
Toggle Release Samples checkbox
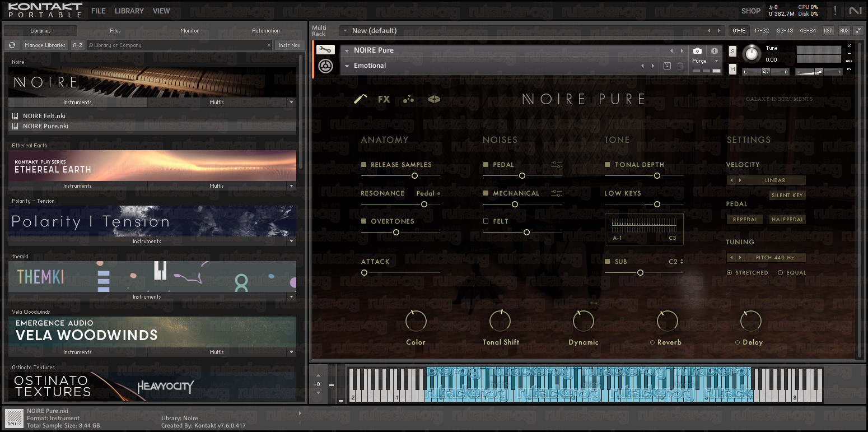point(364,165)
